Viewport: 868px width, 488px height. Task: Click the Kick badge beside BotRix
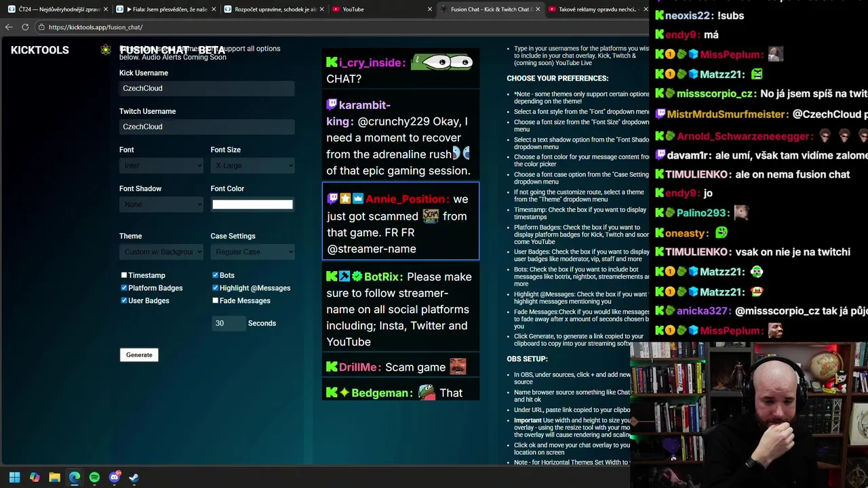[x=332, y=277]
